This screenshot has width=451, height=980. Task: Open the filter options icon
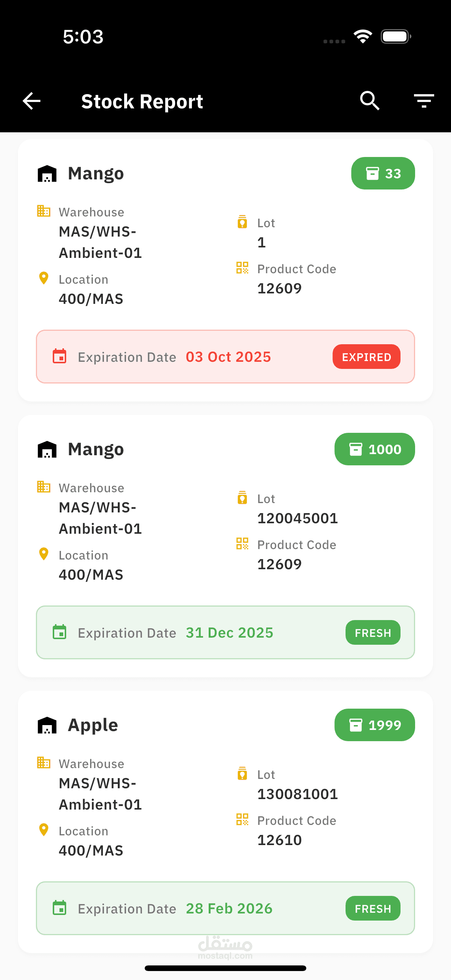point(424,101)
